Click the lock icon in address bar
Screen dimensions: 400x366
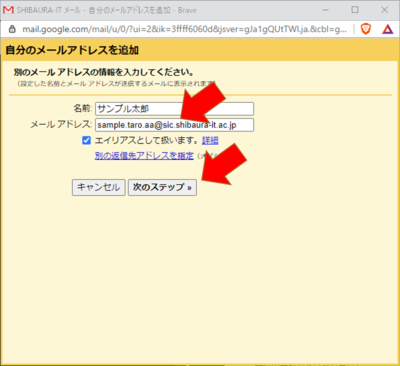tap(12, 29)
